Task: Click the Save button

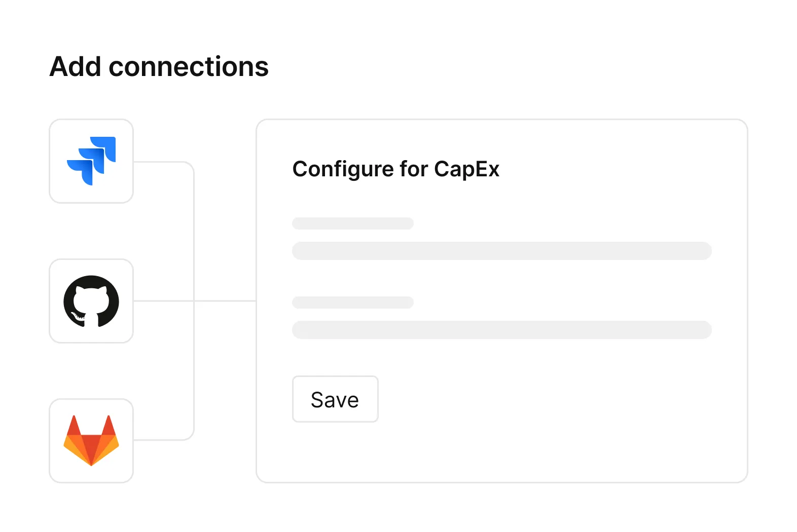Action: pyautogui.click(x=335, y=399)
